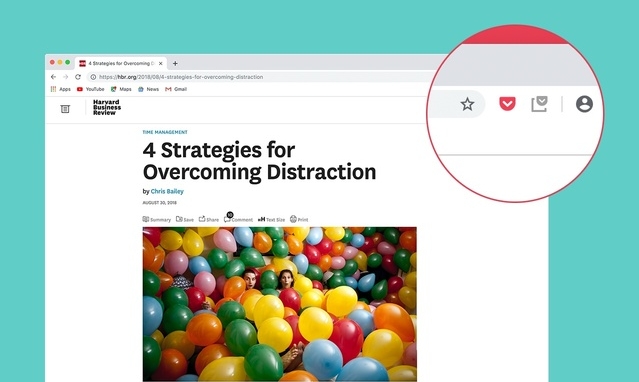
Task: Open the YouTube bookmark
Action: (90, 89)
